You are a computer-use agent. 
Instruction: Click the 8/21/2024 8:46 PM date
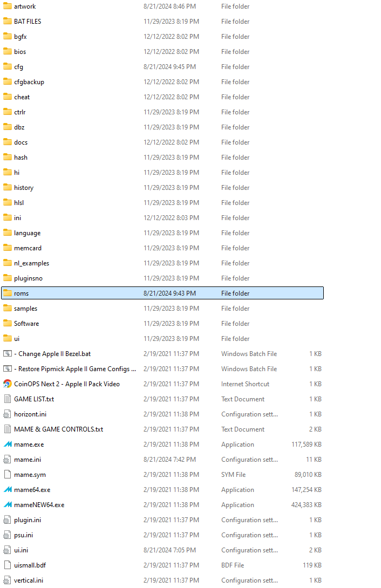[x=169, y=6]
